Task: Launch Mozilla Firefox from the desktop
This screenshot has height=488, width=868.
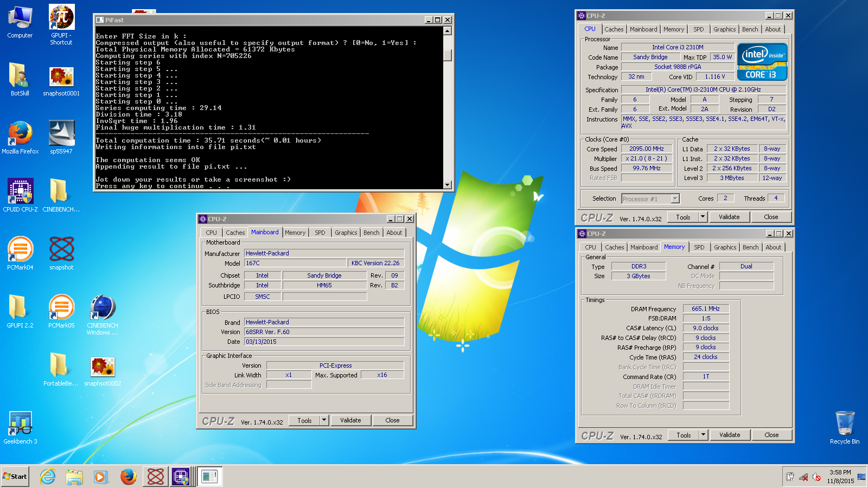Action: point(20,137)
